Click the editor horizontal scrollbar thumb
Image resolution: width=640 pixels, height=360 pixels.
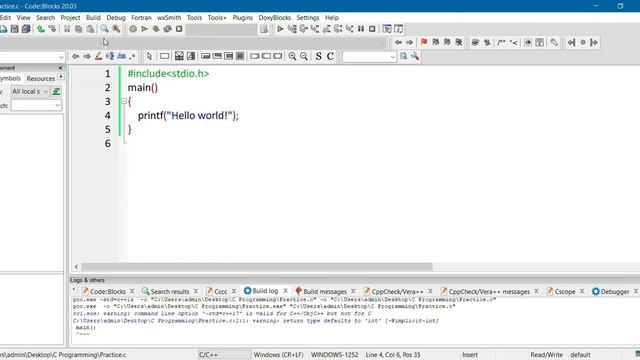point(257,267)
